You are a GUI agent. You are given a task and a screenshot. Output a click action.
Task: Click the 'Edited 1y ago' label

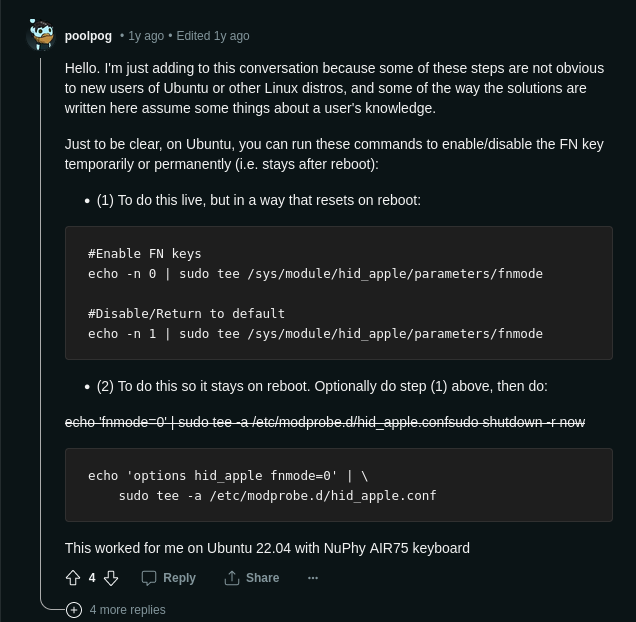pos(213,36)
